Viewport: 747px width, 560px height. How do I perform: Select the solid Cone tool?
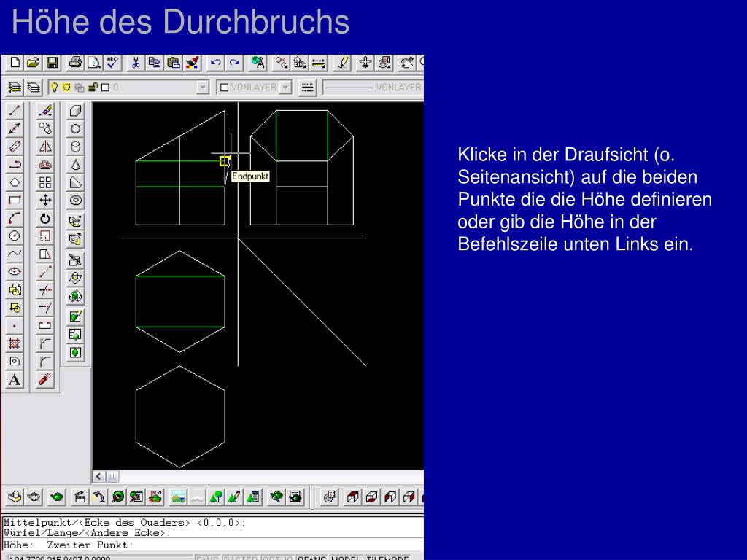[x=75, y=165]
